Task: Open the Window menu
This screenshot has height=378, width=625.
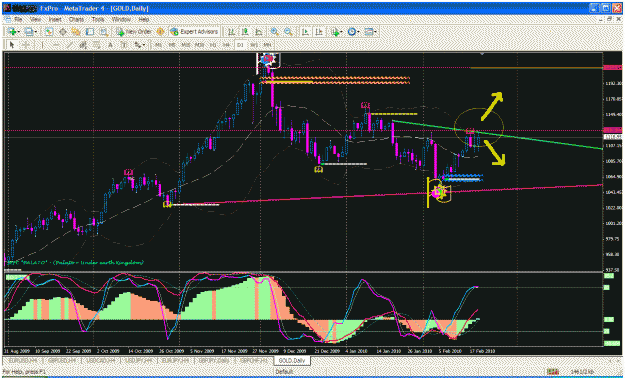Action: [x=121, y=19]
